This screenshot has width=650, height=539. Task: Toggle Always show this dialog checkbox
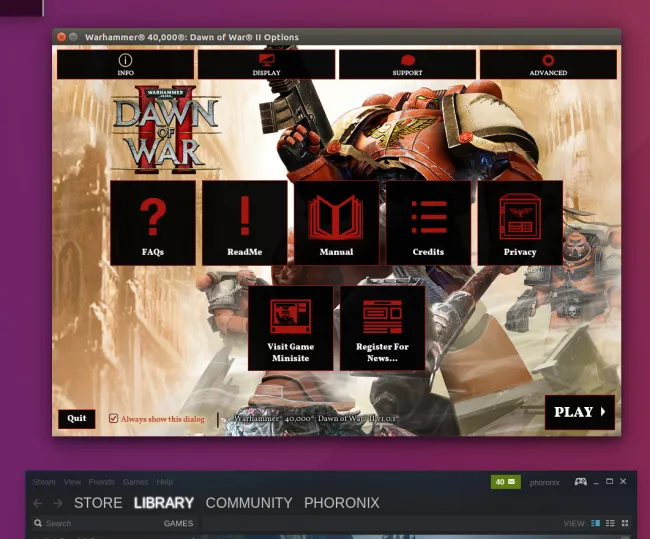113,418
